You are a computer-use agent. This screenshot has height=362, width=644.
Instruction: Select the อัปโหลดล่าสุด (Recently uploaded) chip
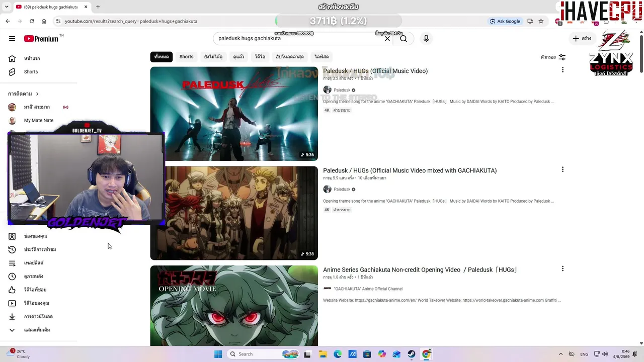[289, 57]
